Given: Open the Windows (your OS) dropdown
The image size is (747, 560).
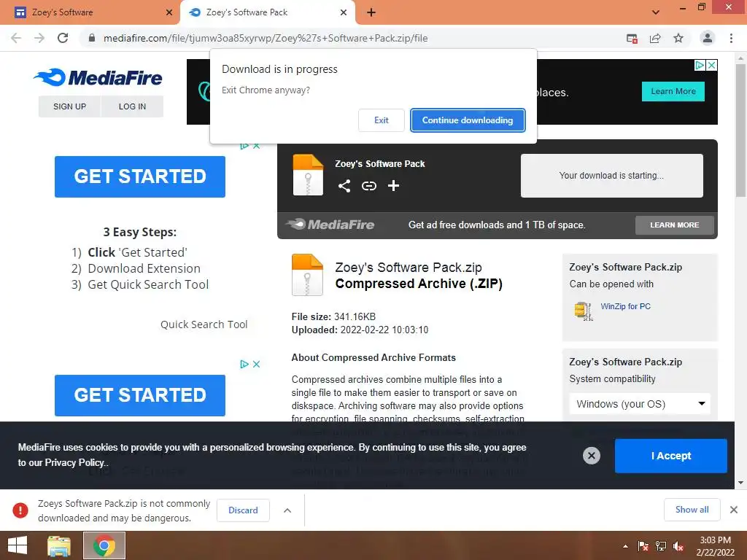Looking at the screenshot, I should point(639,404).
